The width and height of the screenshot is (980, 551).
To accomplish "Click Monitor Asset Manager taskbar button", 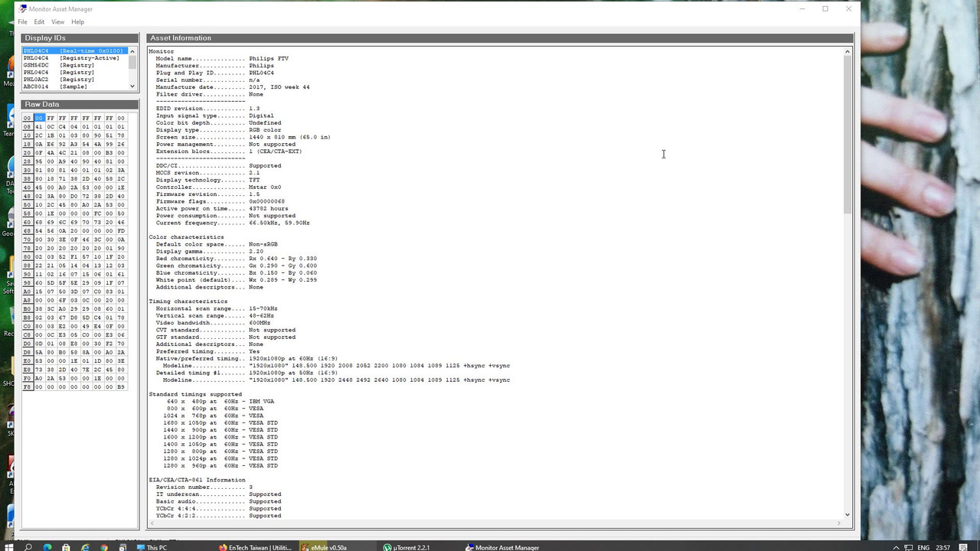I will pos(503,547).
